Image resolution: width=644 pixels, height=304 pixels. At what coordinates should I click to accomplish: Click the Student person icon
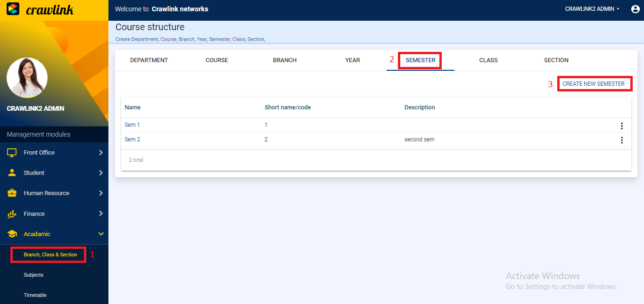pyautogui.click(x=12, y=173)
